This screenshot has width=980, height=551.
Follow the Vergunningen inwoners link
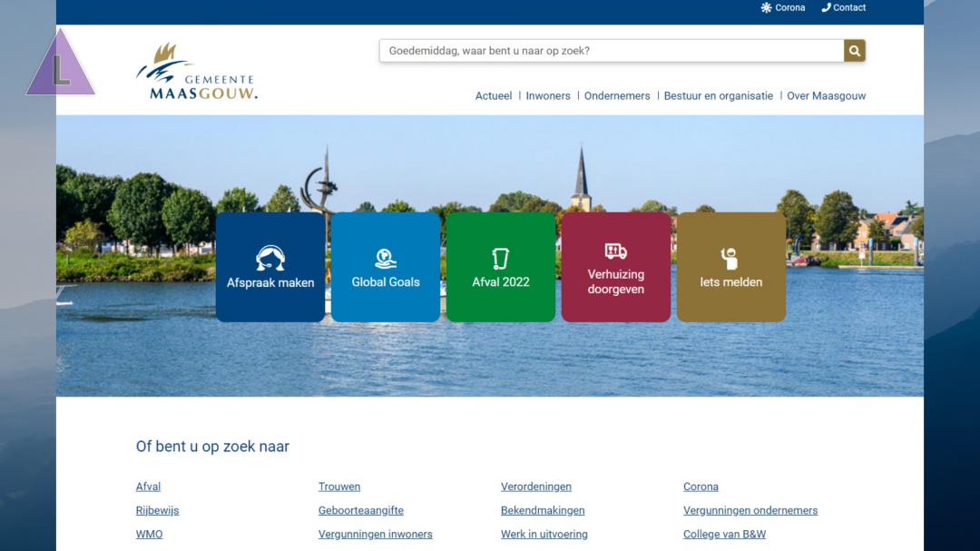pyautogui.click(x=375, y=534)
